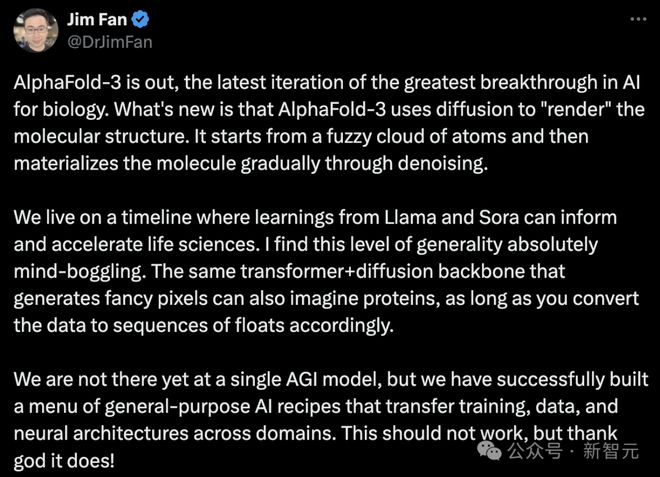
Task: Open Jim Fan's profile picture
Action: pyautogui.click(x=34, y=31)
